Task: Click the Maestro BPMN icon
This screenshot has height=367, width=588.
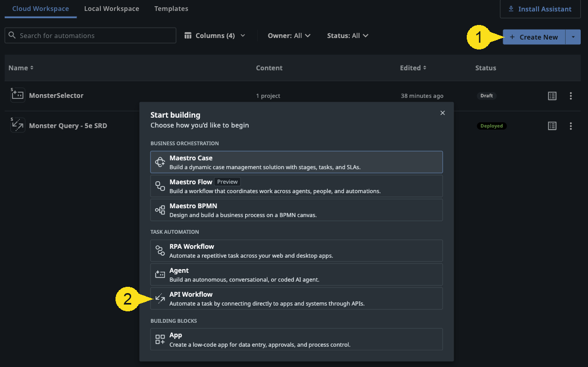Action: (160, 210)
